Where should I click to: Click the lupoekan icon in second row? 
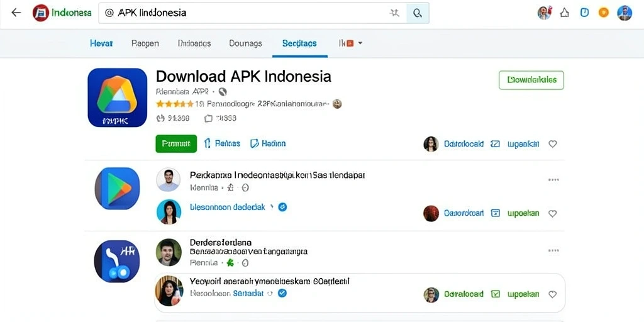click(496, 213)
